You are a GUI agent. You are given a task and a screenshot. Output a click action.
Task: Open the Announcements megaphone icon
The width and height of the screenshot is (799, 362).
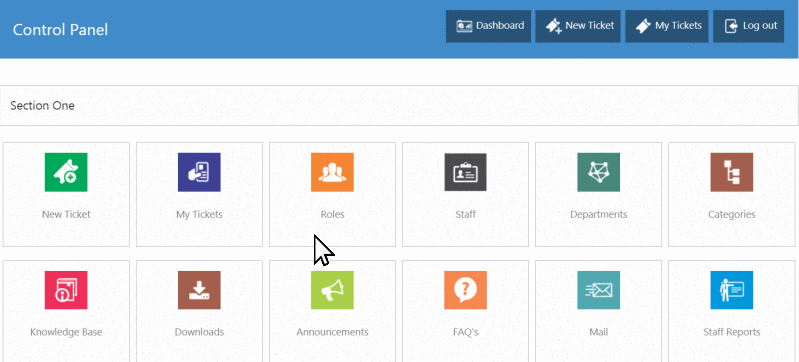point(332,290)
